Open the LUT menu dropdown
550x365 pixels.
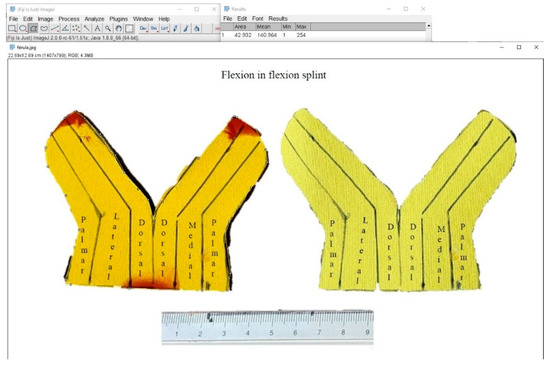click(x=165, y=28)
